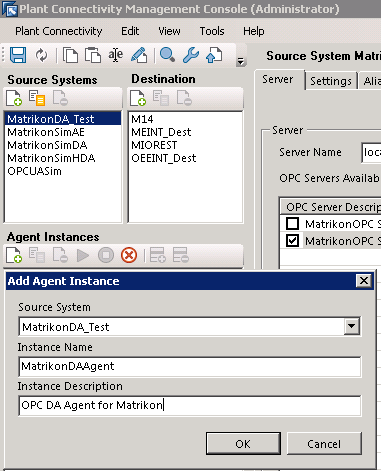The height and width of the screenshot is (471, 381).
Task: Click duplicate Source System icon
Action: pyautogui.click(x=37, y=98)
